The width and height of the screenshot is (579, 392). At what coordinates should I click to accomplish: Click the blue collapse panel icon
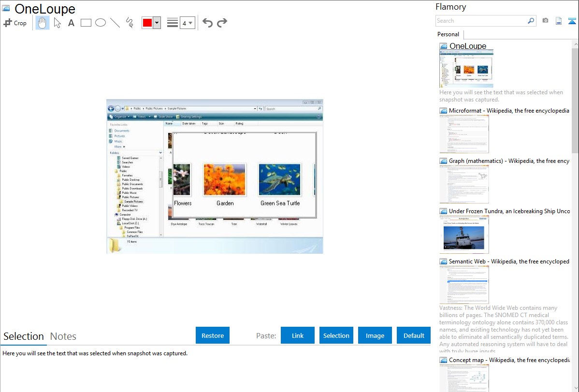coord(572,21)
